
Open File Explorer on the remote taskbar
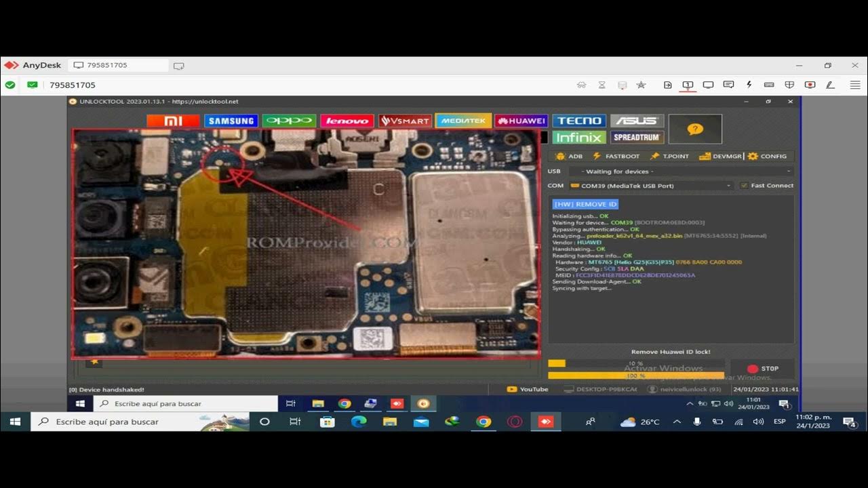pos(318,403)
